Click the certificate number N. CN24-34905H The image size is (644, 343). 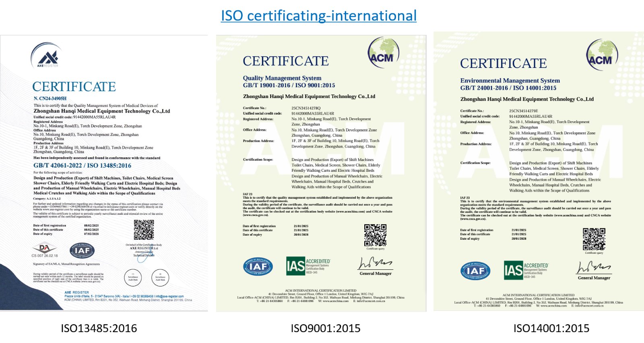(x=50, y=99)
